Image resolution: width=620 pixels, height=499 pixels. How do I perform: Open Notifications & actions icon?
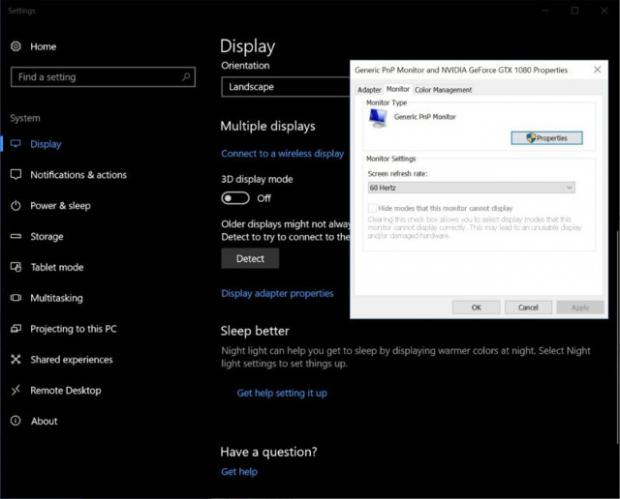coord(16,175)
